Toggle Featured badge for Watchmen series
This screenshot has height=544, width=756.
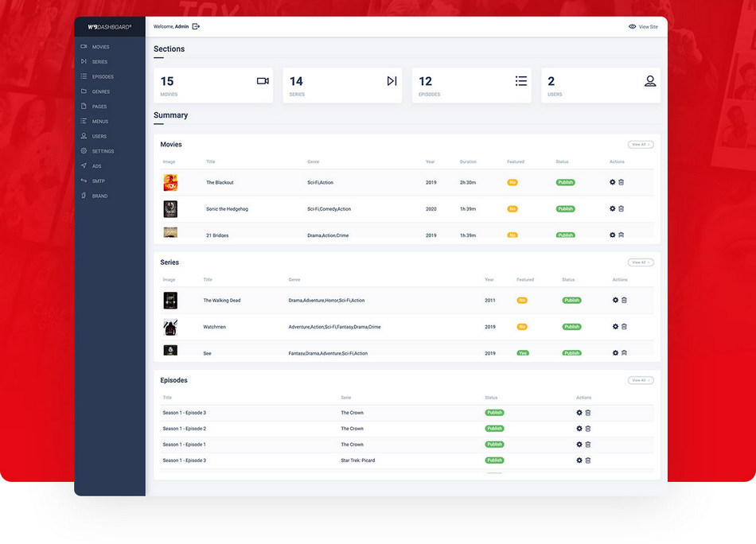coord(522,326)
